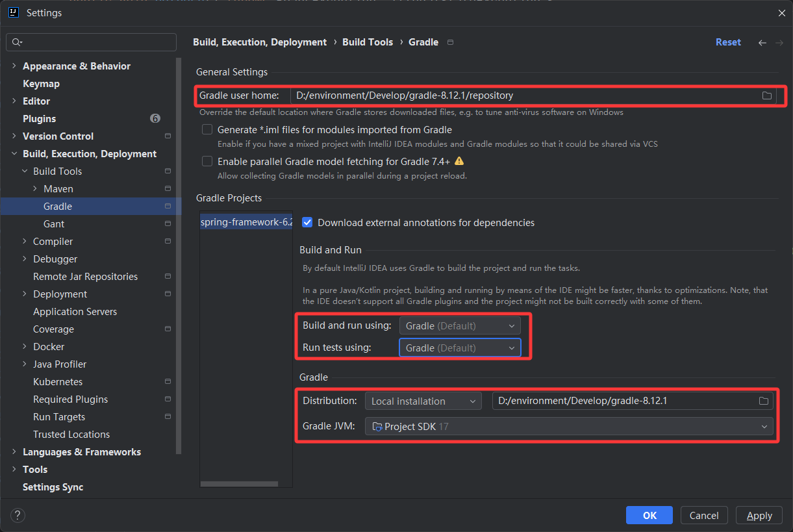
Task: Click the folder browse icon for Gradle distribution path
Action: pos(764,401)
